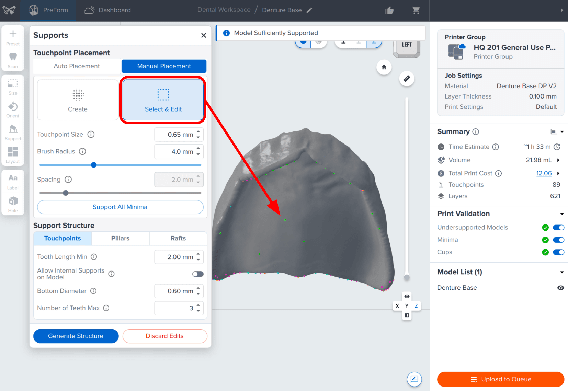Click the Brush Radius slider handle

[x=94, y=165]
